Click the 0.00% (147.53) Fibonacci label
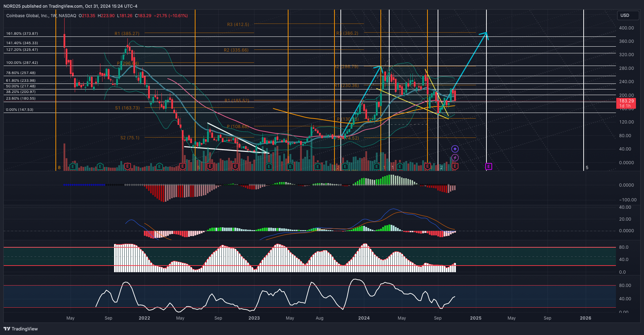The width and height of the screenshot is (644, 335). pyautogui.click(x=20, y=110)
